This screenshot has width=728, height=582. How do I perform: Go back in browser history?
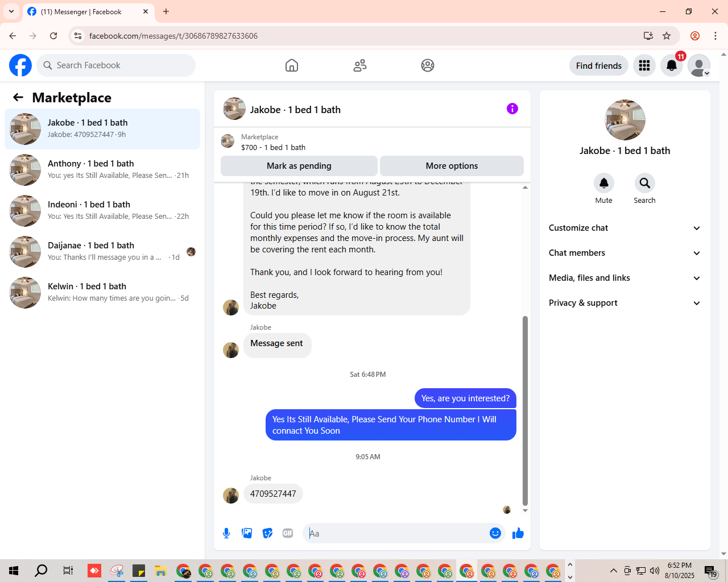coord(13,36)
